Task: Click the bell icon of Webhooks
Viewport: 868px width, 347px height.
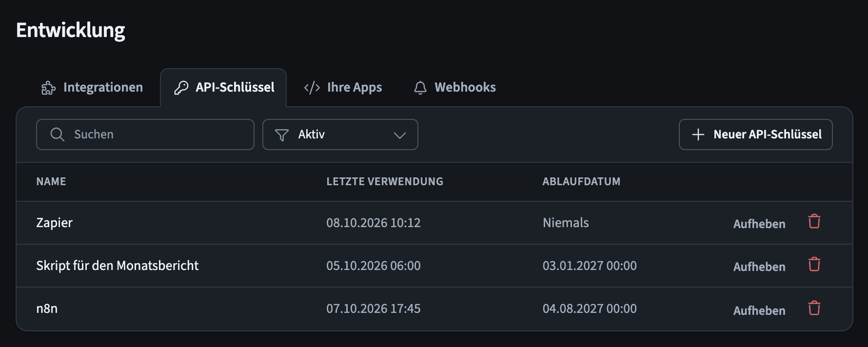Action: tap(420, 88)
